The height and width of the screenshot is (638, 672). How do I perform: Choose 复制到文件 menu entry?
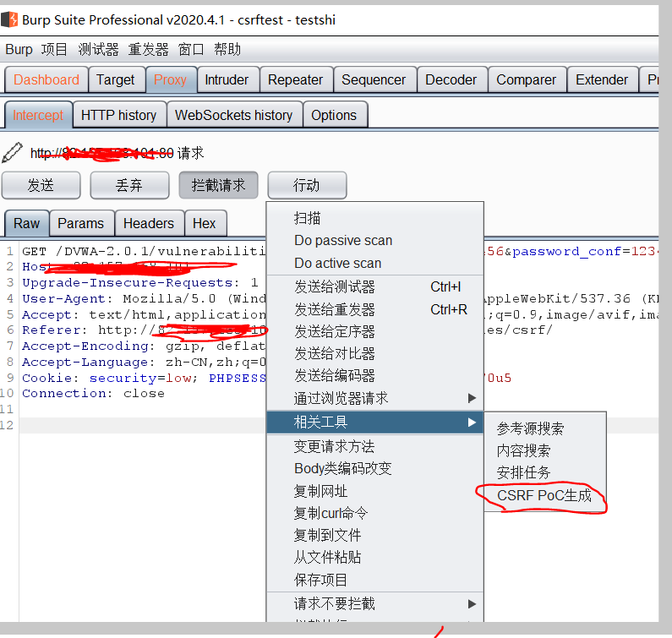(x=375, y=535)
